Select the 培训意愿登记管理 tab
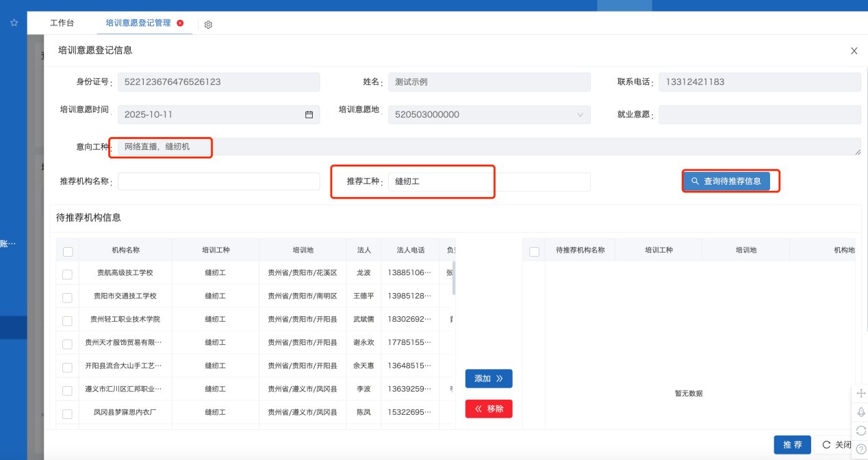Image resolution: width=868 pixels, height=460 pixels. click(138, 23)
